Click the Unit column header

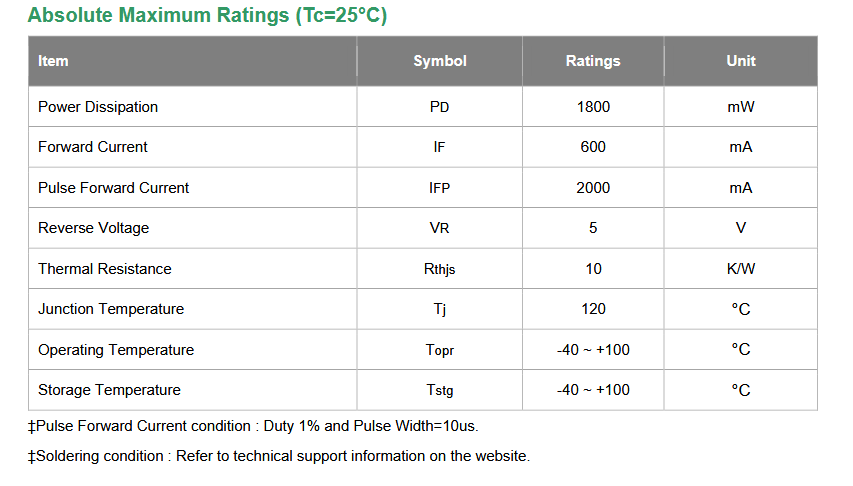[x=741, y=61]
